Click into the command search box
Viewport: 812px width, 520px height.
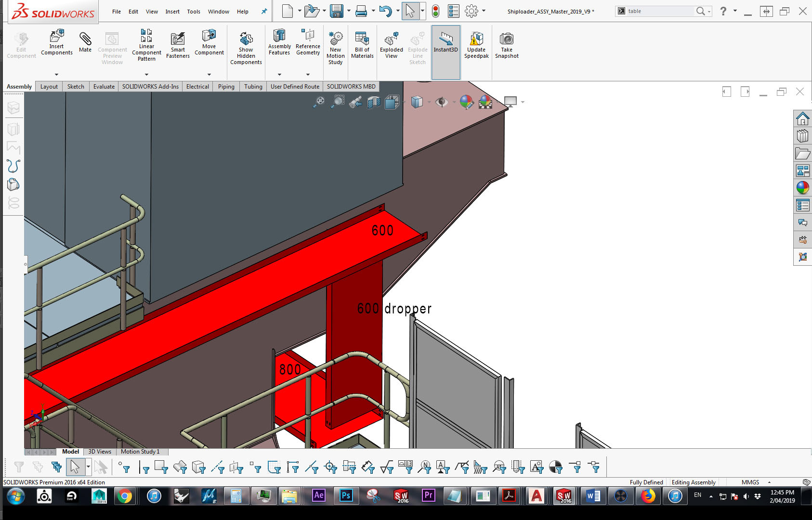click(x=660, y=11)
